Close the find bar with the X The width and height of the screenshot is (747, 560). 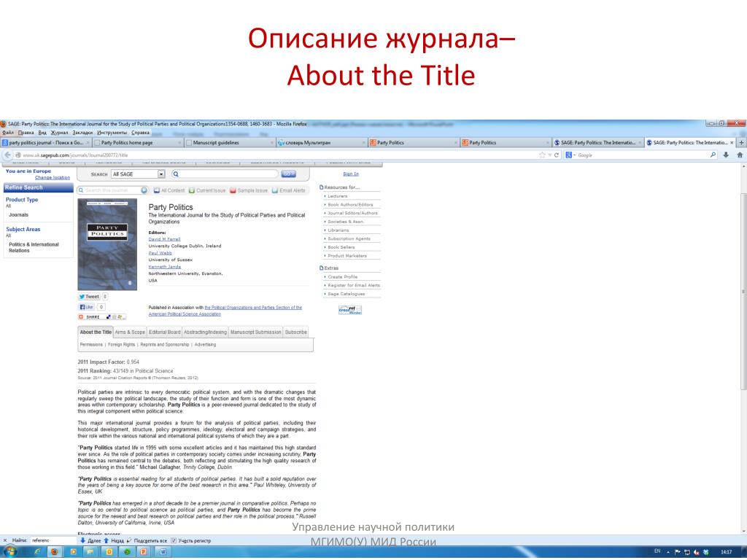5,540
